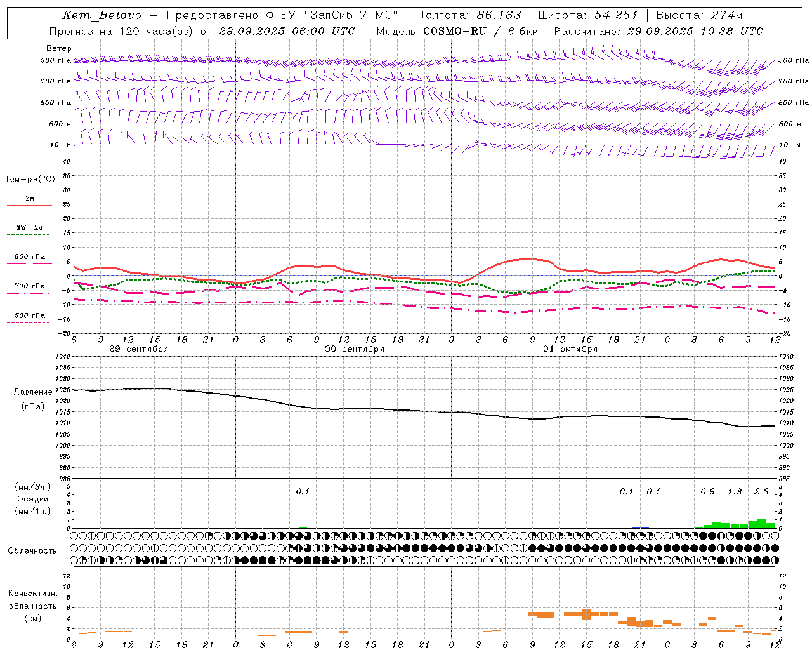
Task: Click the 10 м wind level label on left
Action: pyautogui.click(x=61, y=145)
